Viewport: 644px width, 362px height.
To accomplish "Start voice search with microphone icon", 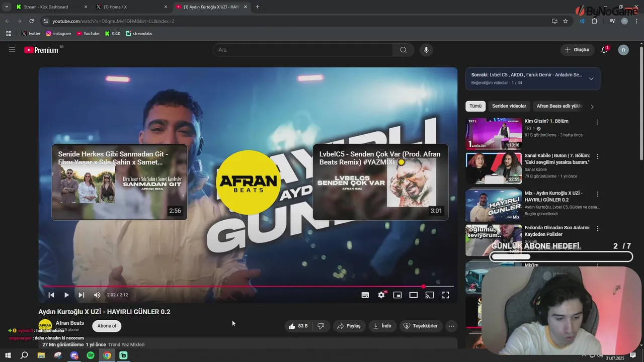I will (x=426, y=50).
